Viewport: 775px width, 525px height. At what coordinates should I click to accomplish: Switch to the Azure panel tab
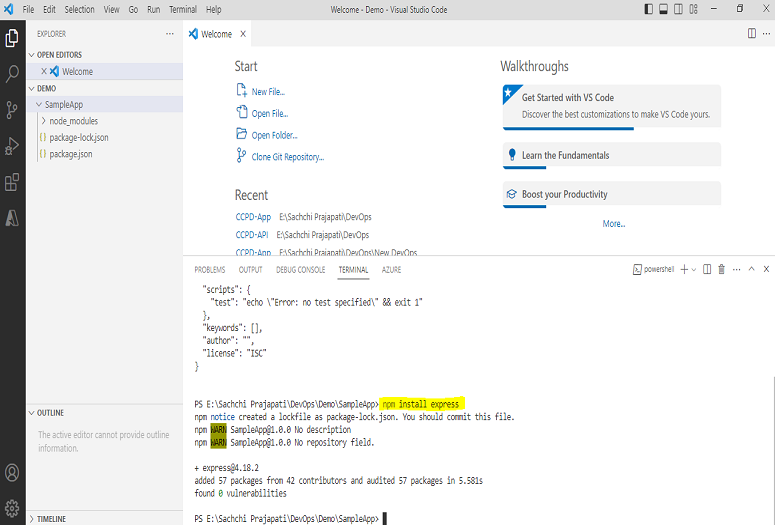click(x=391, y=270)
